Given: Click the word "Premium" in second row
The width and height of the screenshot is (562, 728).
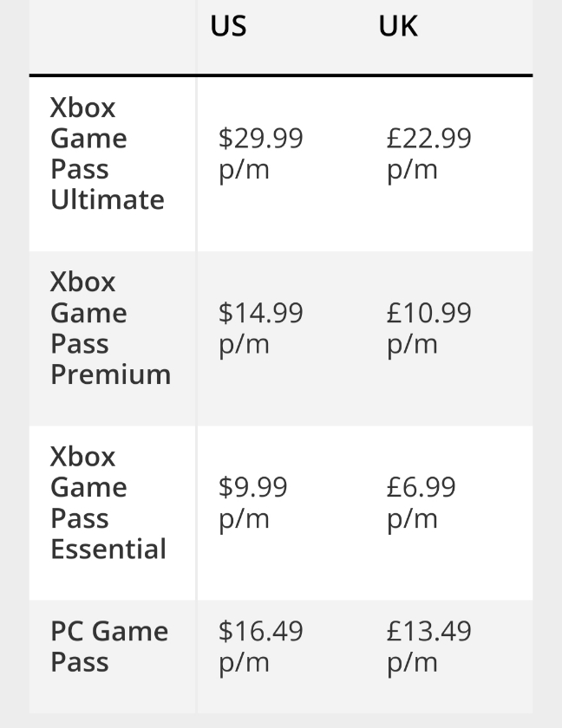Looking at the screenshot, I should (110, 374).
